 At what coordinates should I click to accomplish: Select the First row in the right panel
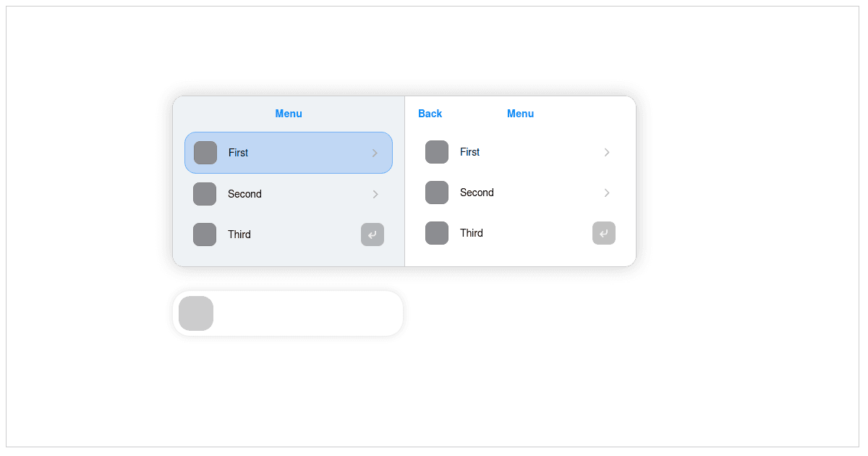tap(519, 152)
